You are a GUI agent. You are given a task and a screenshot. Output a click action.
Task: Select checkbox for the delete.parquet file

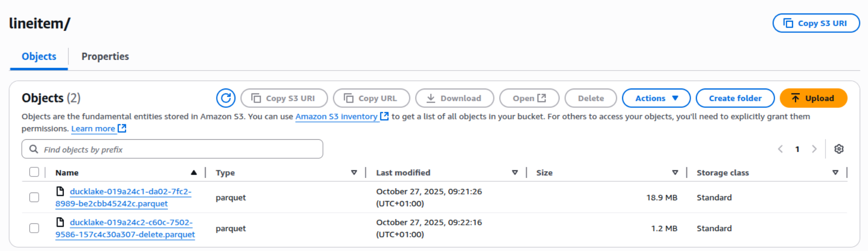[34, 228]
